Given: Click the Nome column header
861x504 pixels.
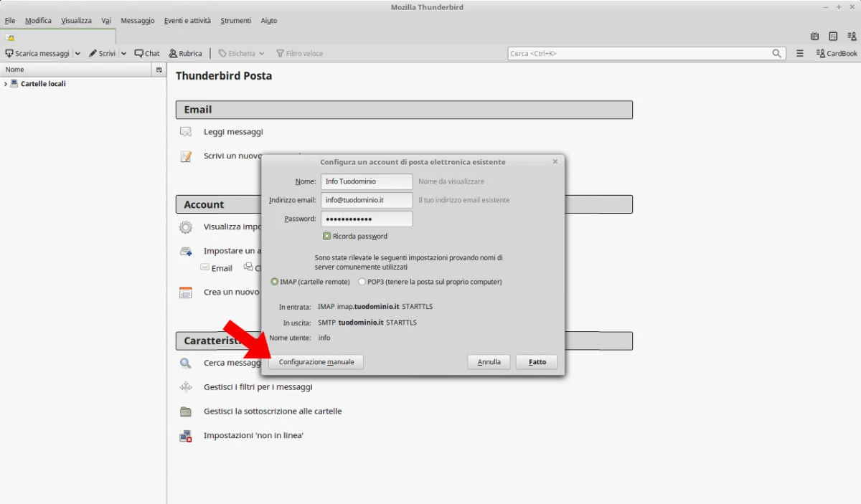Looking at the screenshot, I should [x=76, y=70].
